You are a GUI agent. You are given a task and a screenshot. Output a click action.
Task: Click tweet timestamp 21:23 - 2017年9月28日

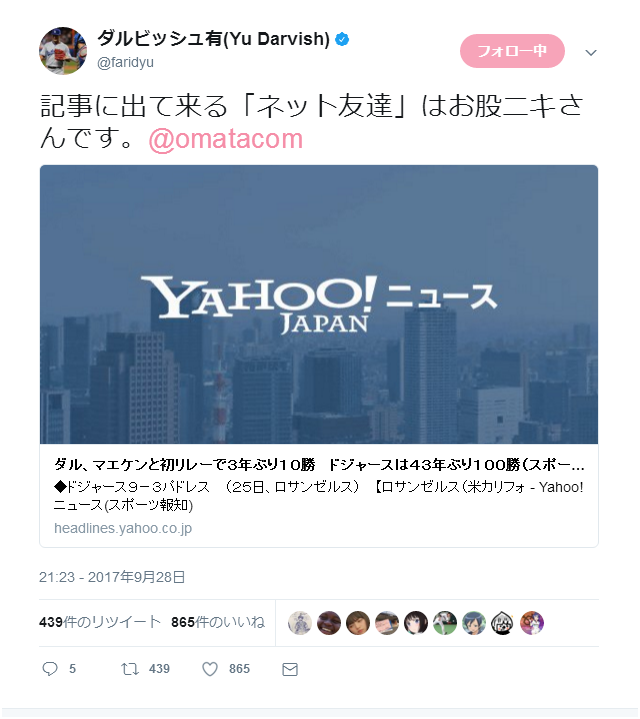(112, 577)
